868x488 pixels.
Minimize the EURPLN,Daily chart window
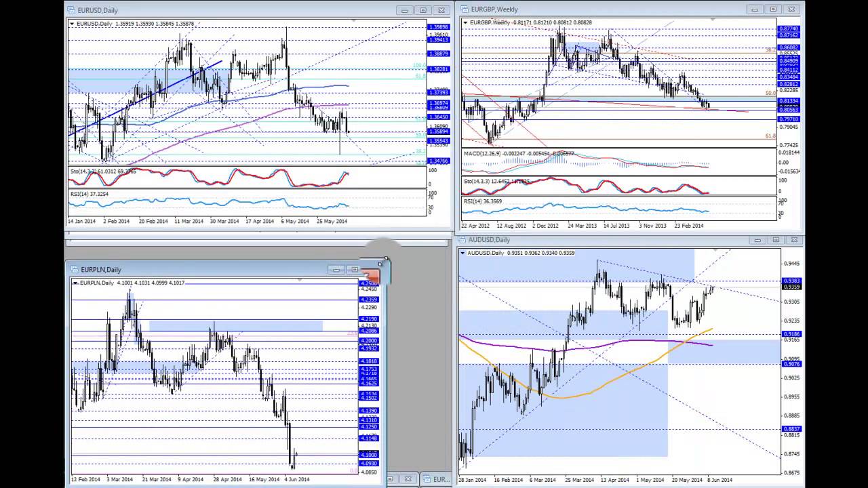[x=336, y=270]
